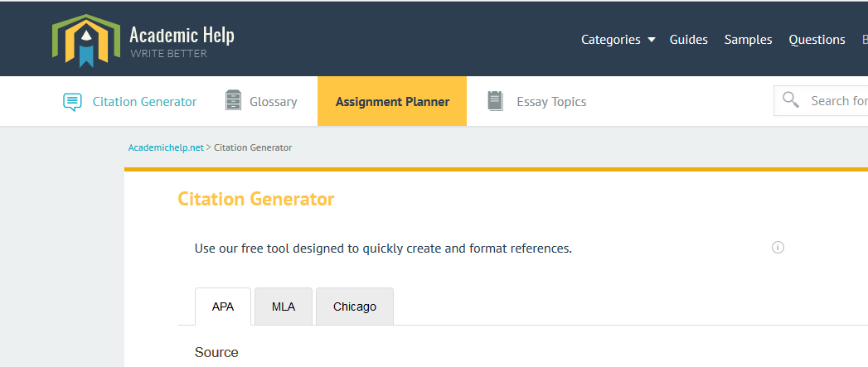Switch to the MLA citation tab

click(284, 307)
